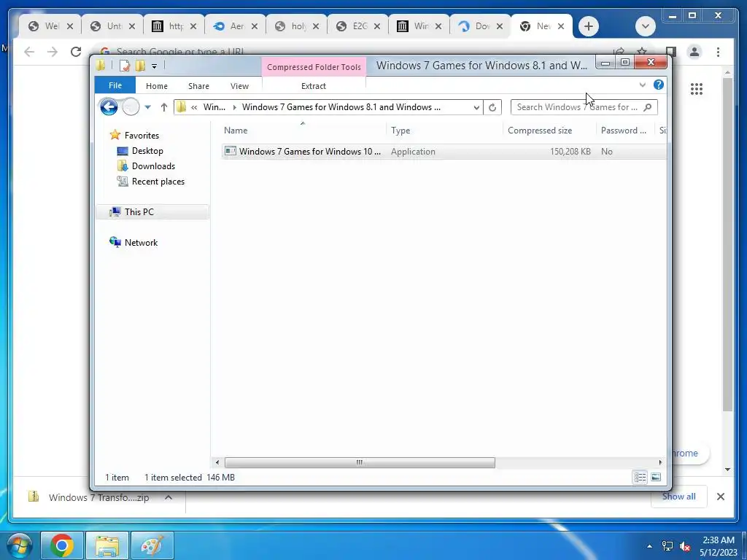This screenshot has height=560, width=747.
Task: Open the Extract ribbon tab
Action: coord(314,86)
